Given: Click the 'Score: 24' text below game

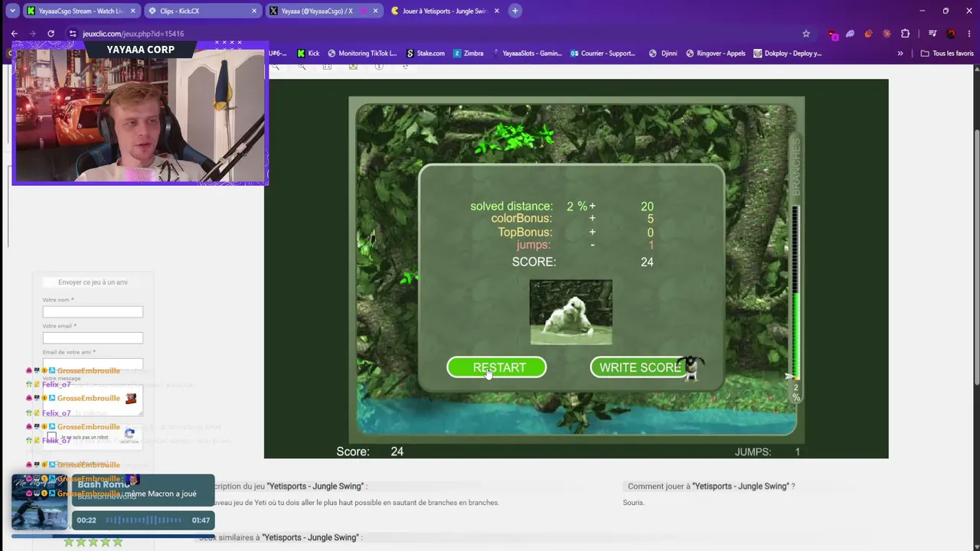Looking at the screenshot, I should click(x=370, y=452).
